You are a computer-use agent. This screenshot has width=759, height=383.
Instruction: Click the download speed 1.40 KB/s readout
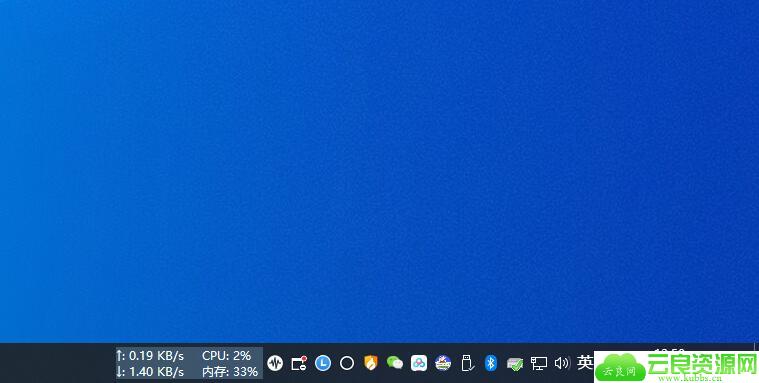click(x=150, y=372)
